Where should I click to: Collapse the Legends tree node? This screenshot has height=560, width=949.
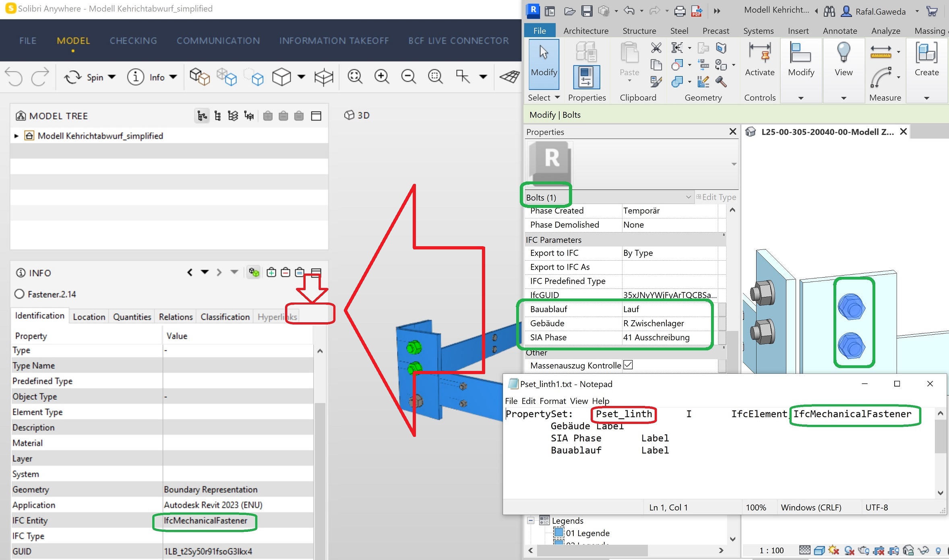pyautogui.click(x=531, y=521)
